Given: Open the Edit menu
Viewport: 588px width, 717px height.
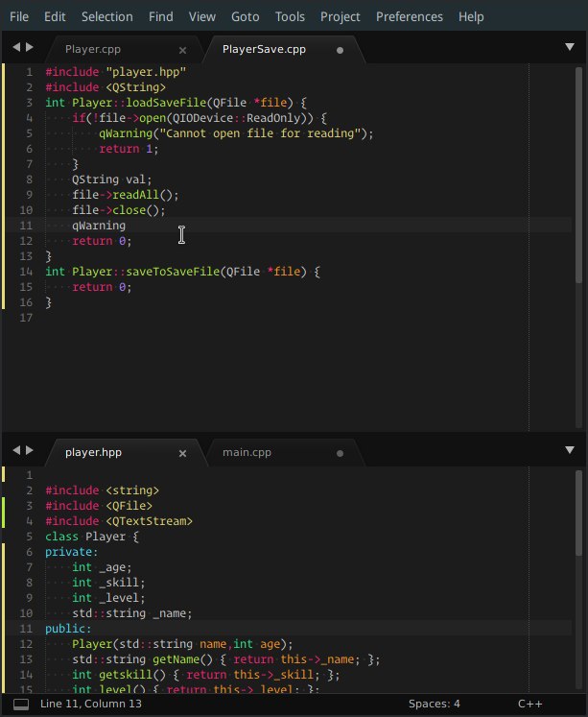Looking at the screenshot, I should (x=55, y=16).
